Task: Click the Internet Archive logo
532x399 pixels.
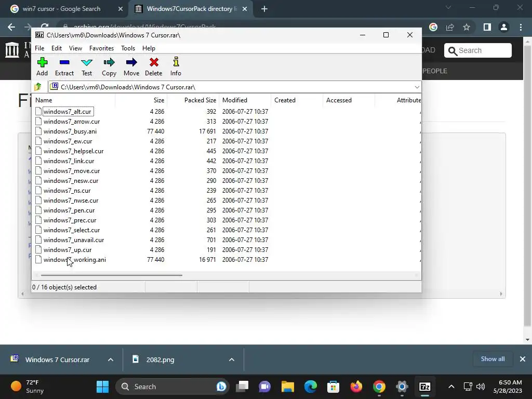Action: (12, 50)
